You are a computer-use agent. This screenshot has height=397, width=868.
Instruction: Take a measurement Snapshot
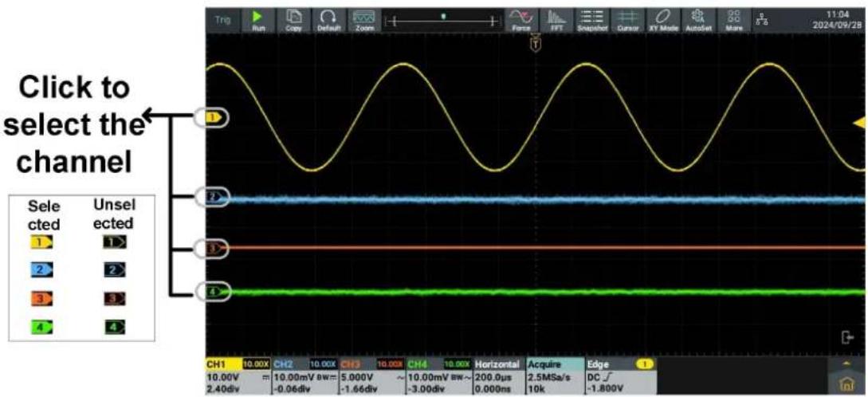tap(591, 21)
